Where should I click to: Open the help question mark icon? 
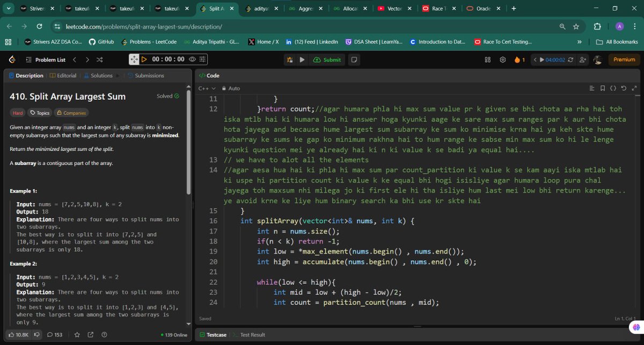coord(104,335)
